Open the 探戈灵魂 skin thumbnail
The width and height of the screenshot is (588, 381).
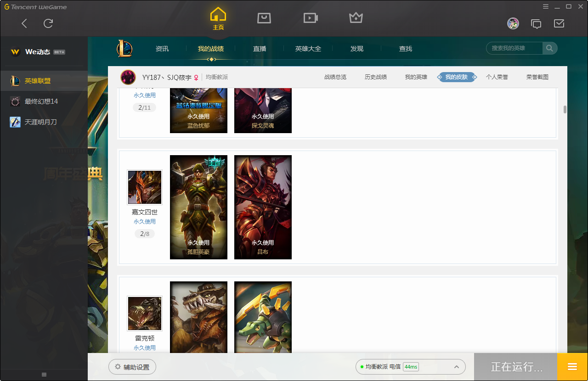pyautogui.click(x=263, y=110)
